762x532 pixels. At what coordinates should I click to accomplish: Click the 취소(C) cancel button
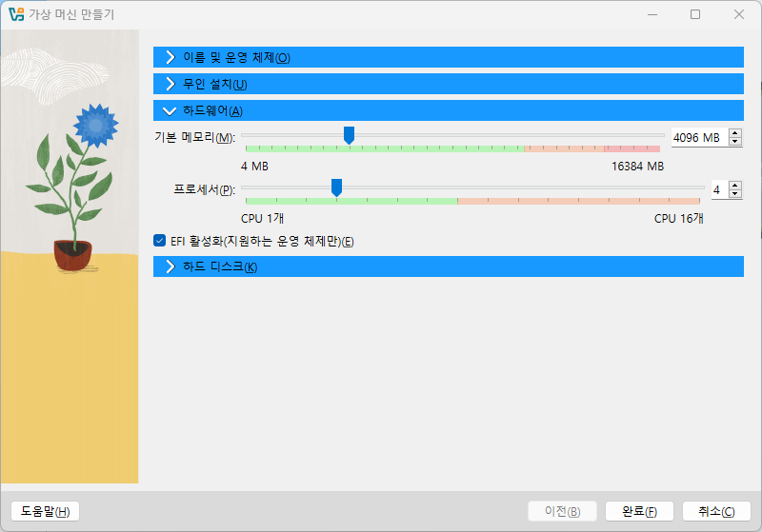point(716,511)
